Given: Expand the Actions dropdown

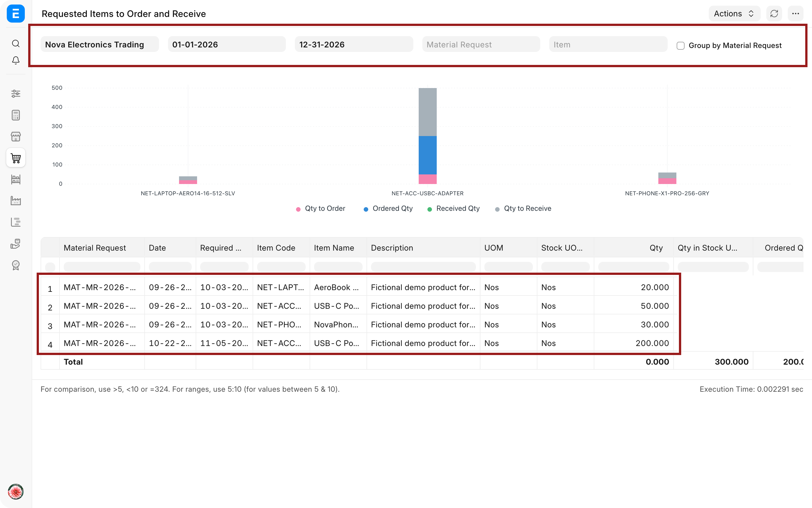Looking at the screenshot, I should pyautogui.click(x=734, y=14).
